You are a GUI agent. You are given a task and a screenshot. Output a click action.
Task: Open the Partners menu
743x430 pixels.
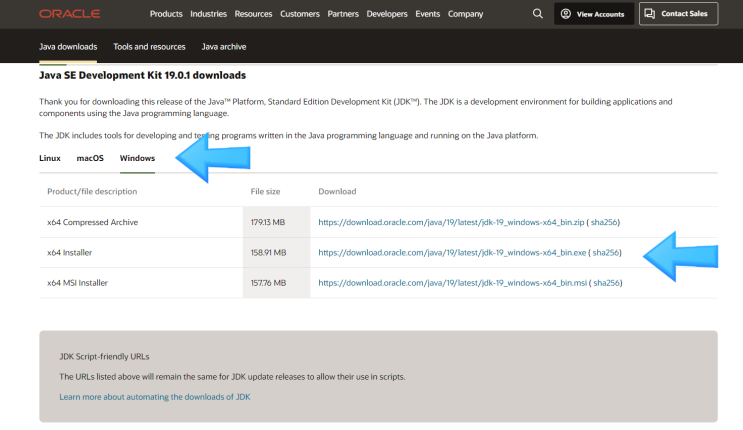coord(343,14)
